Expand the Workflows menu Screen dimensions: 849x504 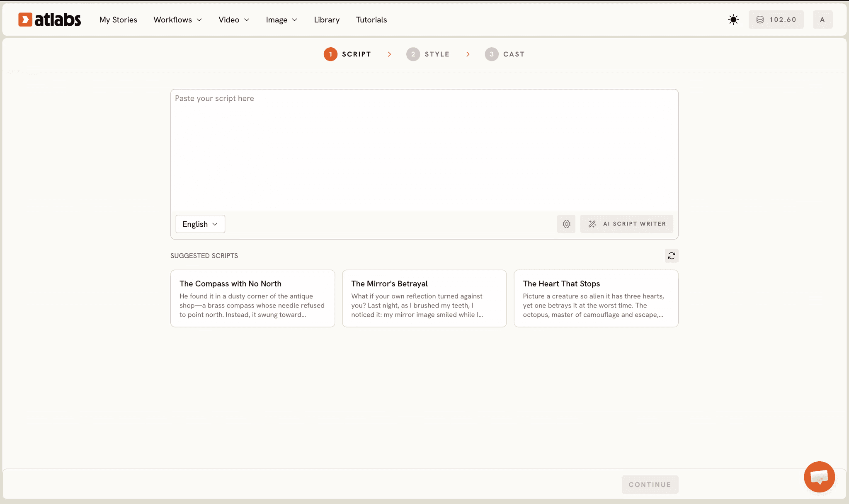[x=177, y=19]
